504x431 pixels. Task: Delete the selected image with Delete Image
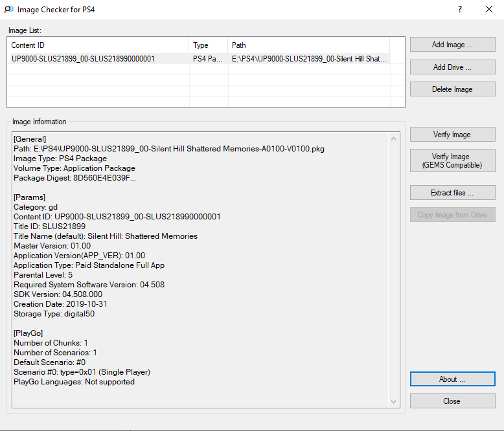tap(453, 89)
